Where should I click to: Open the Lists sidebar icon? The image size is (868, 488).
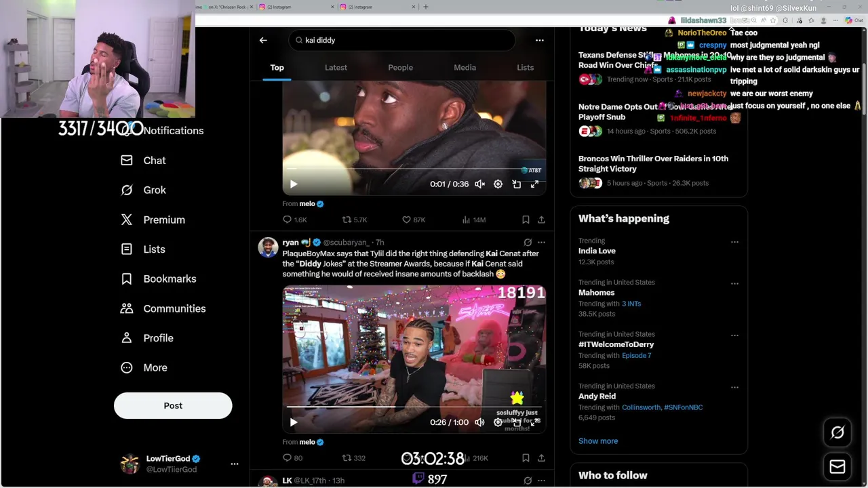127,249
